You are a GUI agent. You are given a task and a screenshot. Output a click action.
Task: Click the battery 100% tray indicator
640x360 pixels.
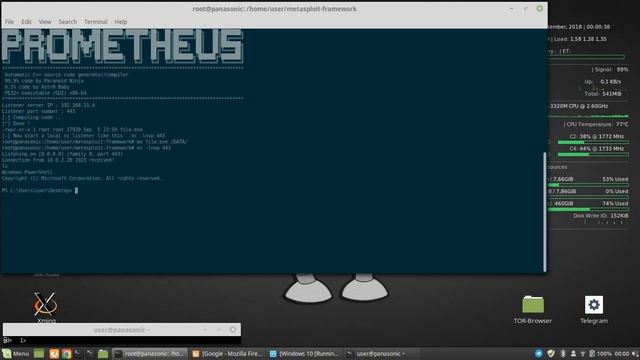pos(601,353)
